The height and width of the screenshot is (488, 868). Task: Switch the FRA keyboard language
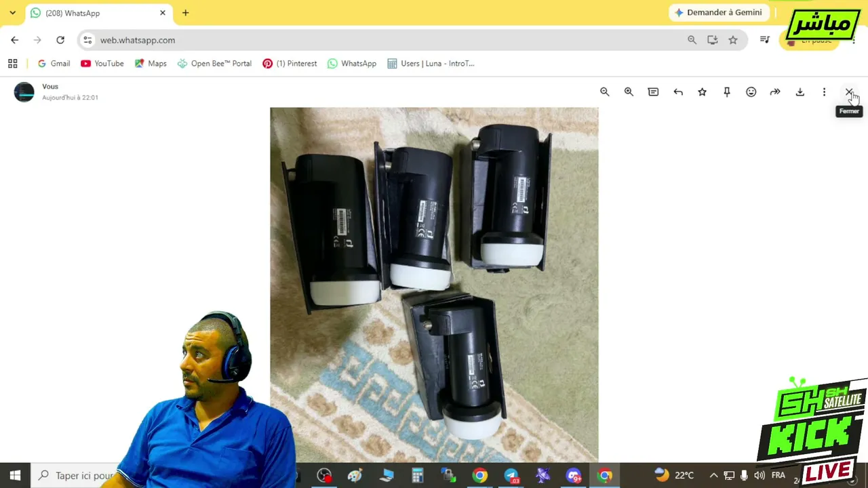778,476
